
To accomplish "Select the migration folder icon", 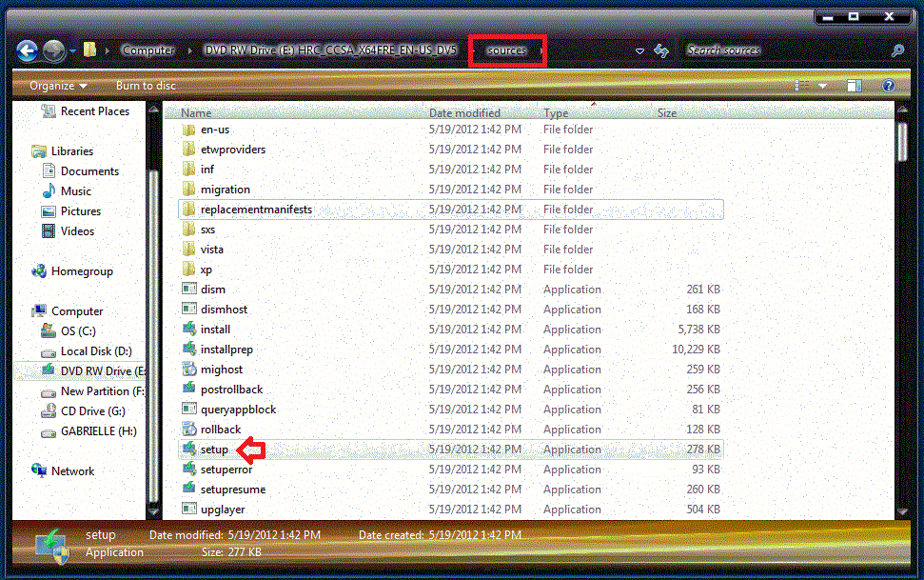I will click(x=188, y=190).
